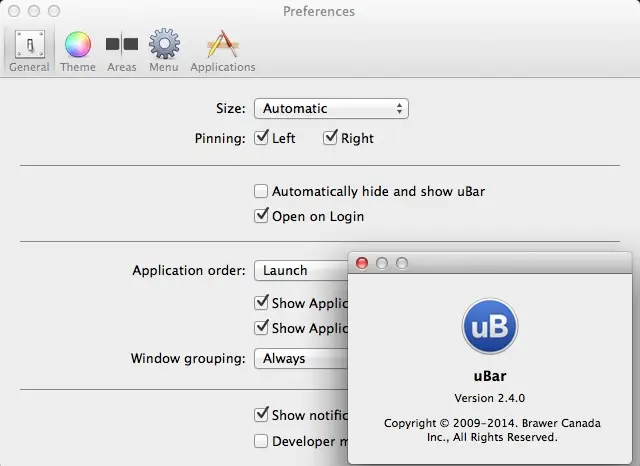This screenshot has width=640, height=466.
Task: Open the Areas preferences pane
Action: [x=122, y=51]
